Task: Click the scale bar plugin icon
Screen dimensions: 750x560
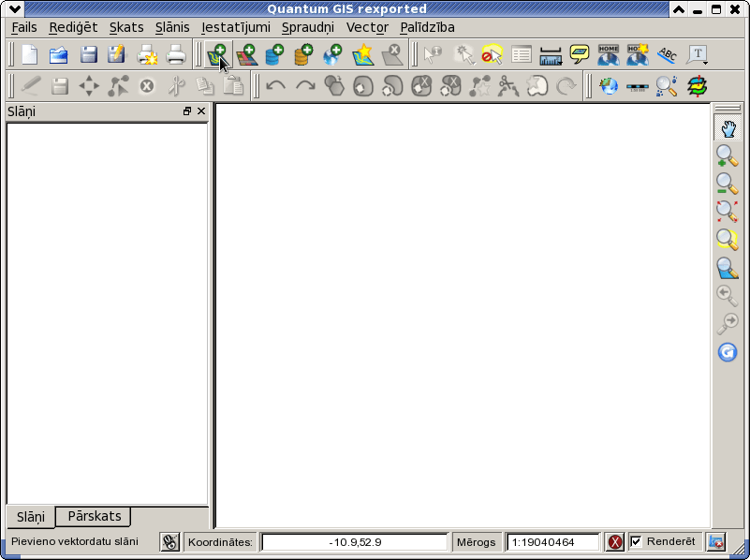Action: coord(638,87)
